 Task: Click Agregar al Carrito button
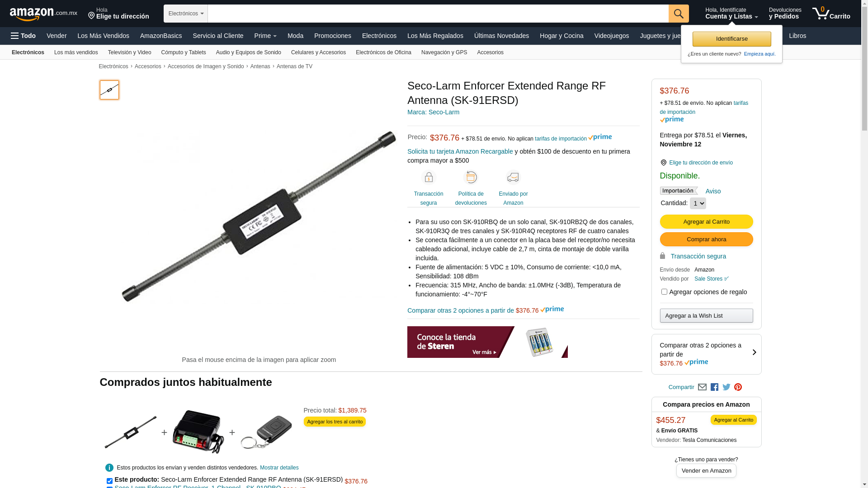[x=706, y=222]
